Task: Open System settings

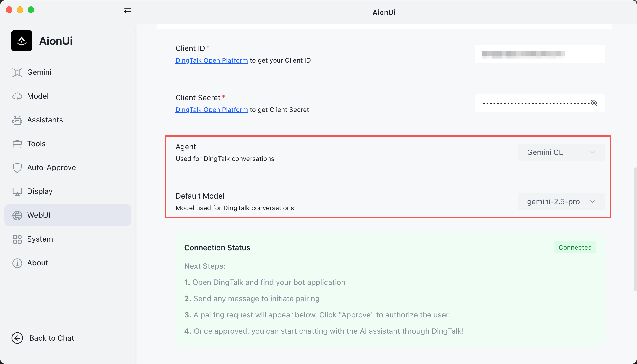Action: 68,239
